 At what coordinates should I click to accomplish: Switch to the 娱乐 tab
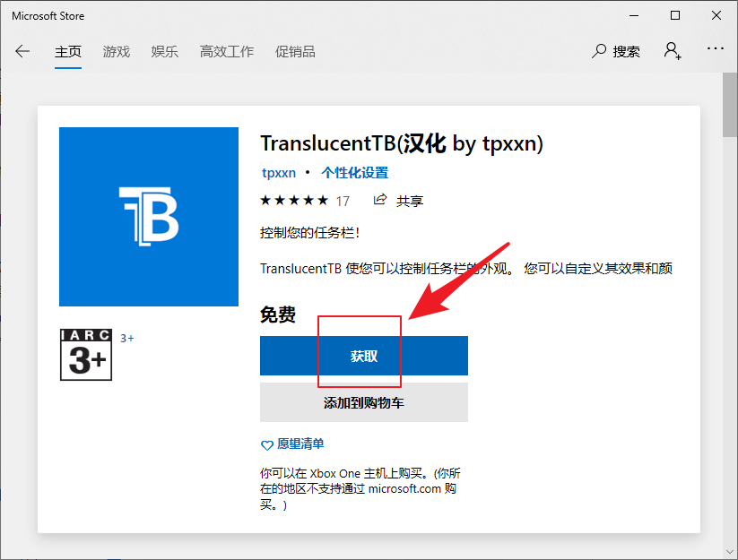164,51
